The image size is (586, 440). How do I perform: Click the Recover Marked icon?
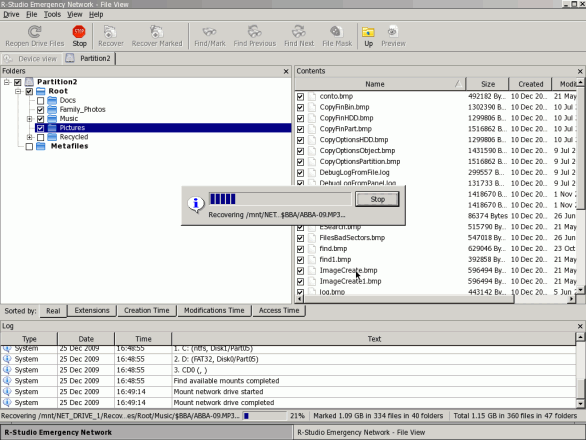tap(157, 32)
